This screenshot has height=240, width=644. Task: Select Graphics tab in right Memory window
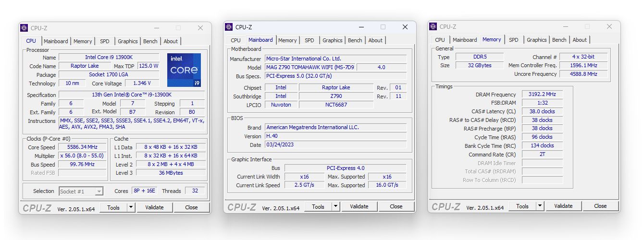pos(537,40)
